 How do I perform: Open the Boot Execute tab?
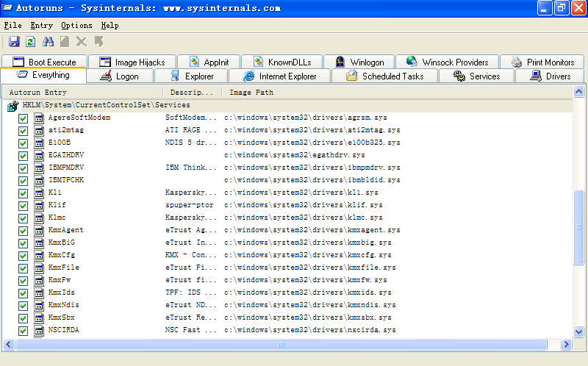44,62
